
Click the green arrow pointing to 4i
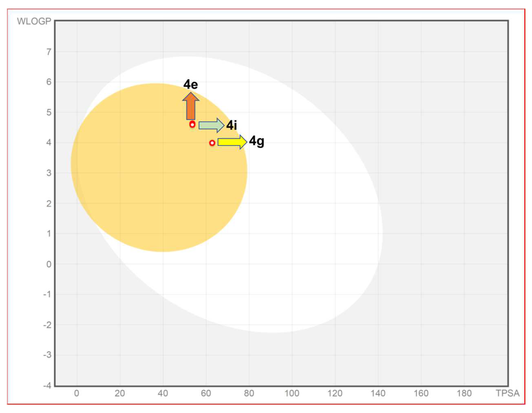(x=211, y=125)
